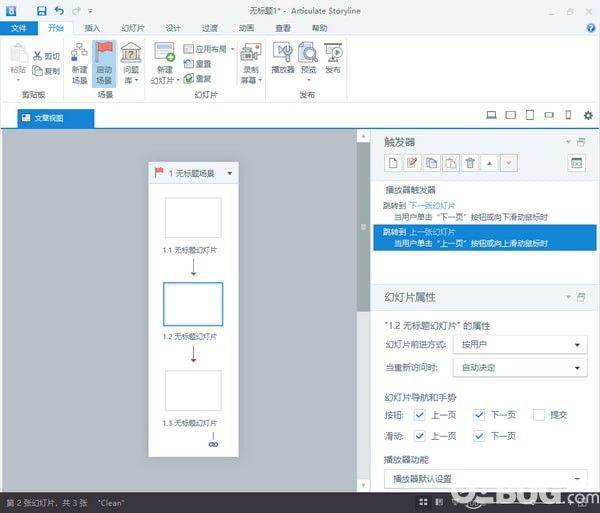Image resolution: width=600 pixels, height=513 pixels.
Task: Select slide thumbnail 1.2 无标题幻灯片
Action: [x=193, y=304]
